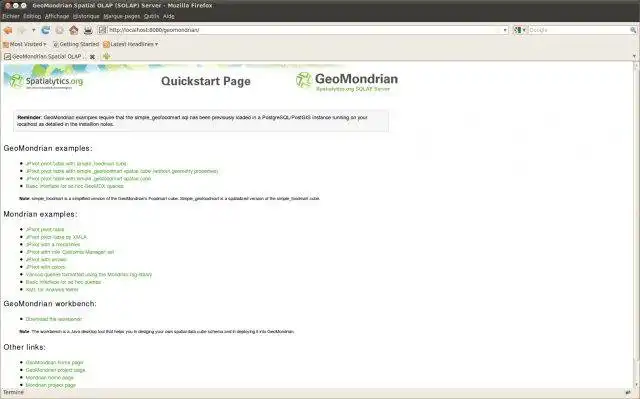Click the Forward navigation arrow

click(22, 30)
